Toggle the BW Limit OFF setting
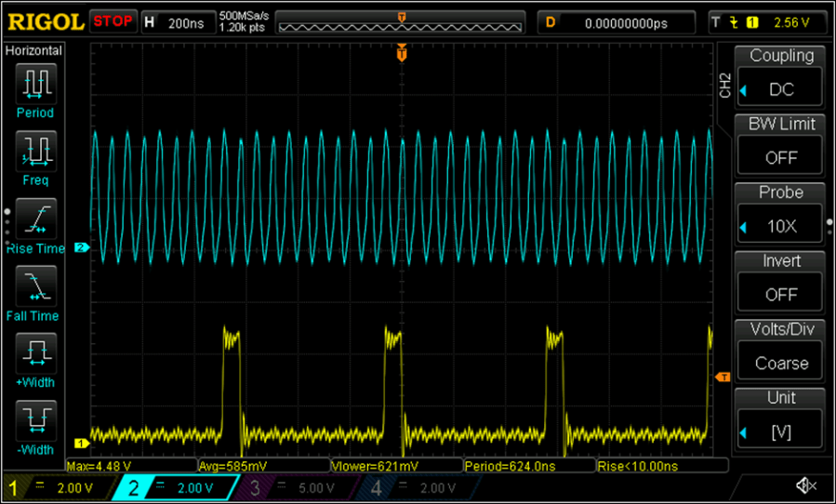The width and height of the screenshot is (836, 504). 781,157
